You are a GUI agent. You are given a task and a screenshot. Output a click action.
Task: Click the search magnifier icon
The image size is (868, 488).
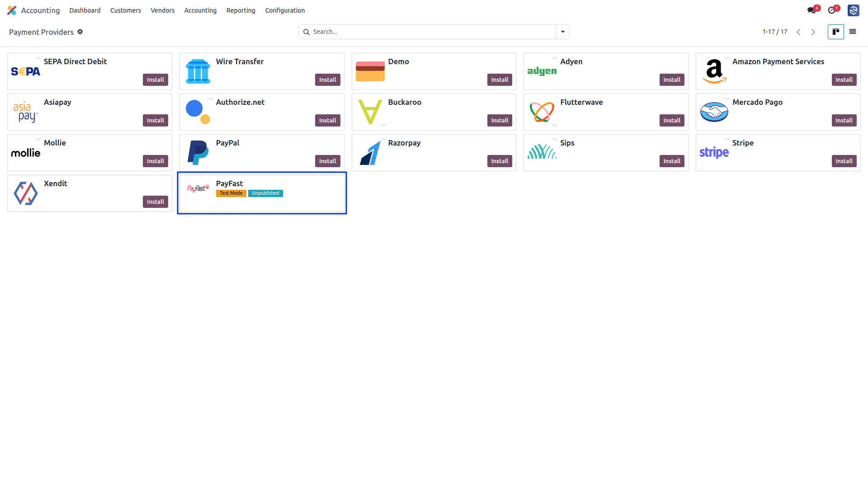306,32
